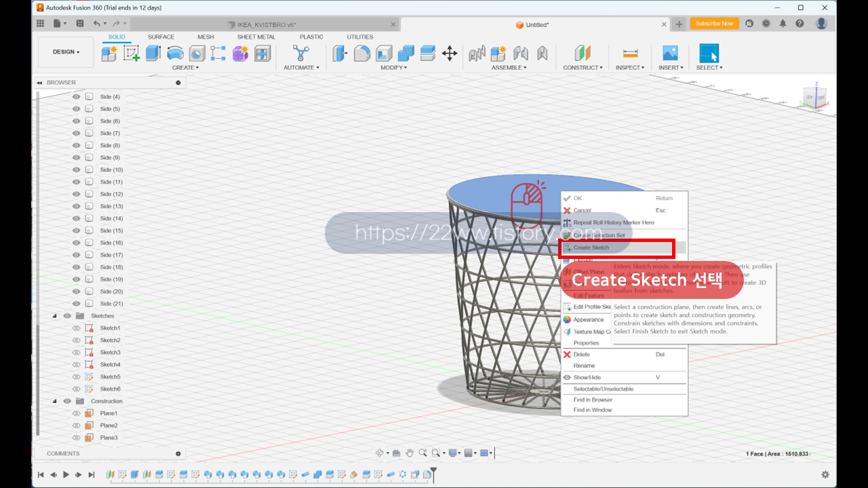This screenshot has width=868, height=488.
Task: Click the Undo arrow
Action: (97, 24)
